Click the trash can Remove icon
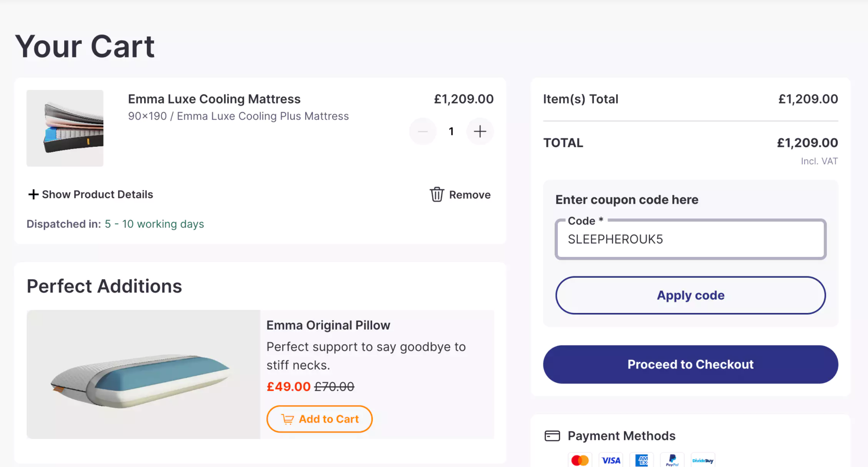The height and width of the screenshot is (467, 868). 437,195
